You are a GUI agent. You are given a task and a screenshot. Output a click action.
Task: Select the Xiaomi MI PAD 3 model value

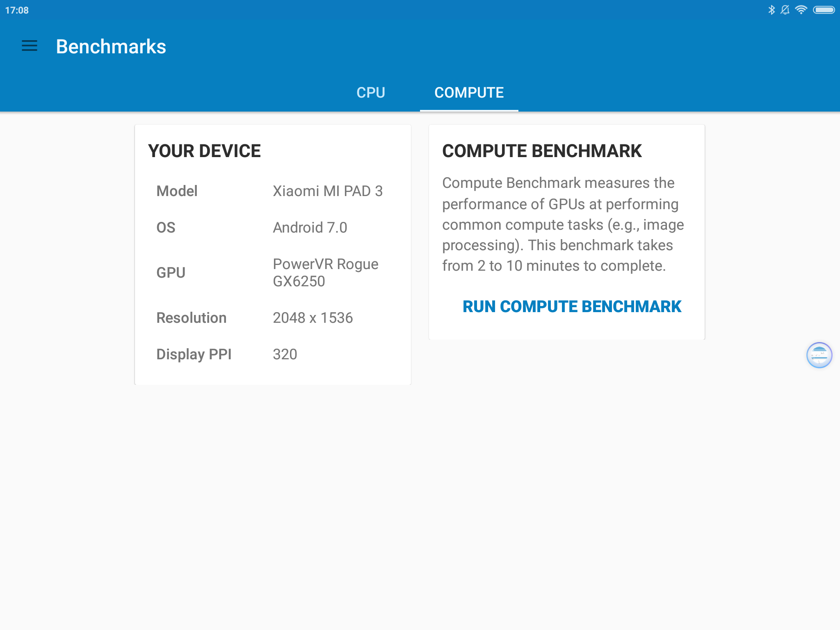328,191
